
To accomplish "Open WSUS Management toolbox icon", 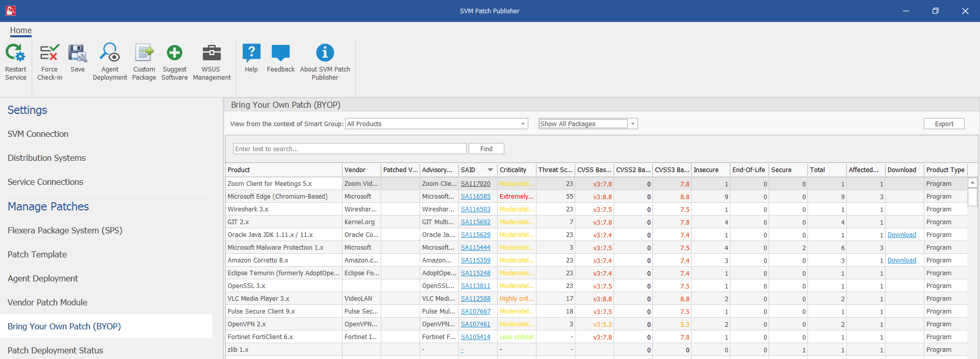I will pos(212,53).
